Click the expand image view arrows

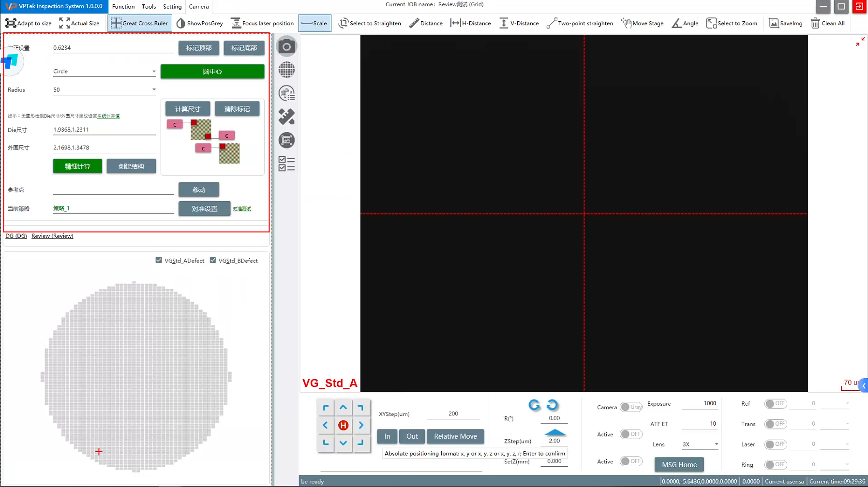[x=860, y=42]
